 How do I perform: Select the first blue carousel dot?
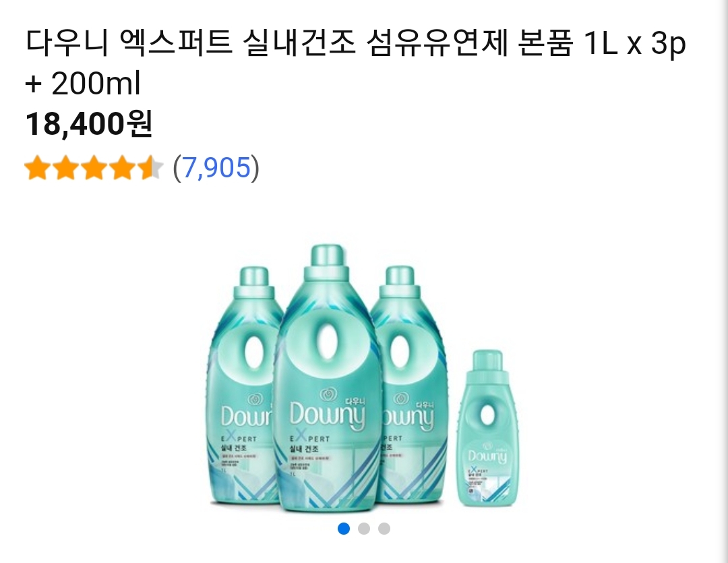344,529
